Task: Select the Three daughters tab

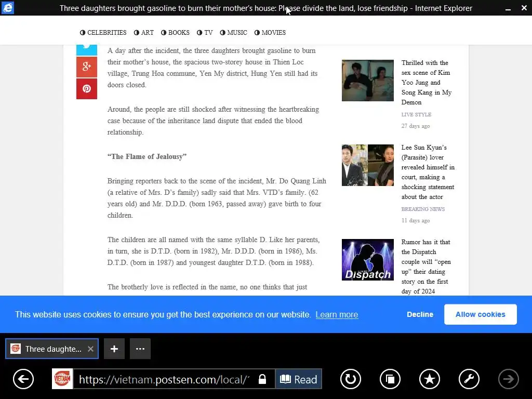Action: point(52,349)
